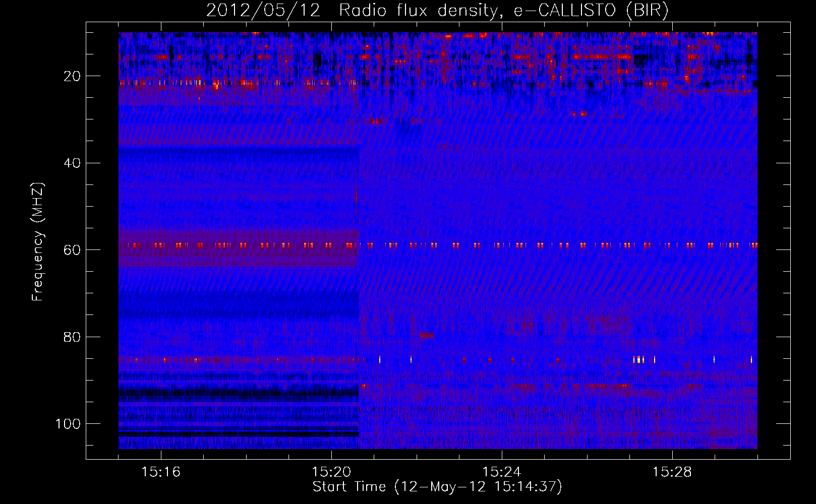Viewport: 816px width, 504px height.
Task: Click the plot title '2012/05/12 Radio flux density, e-CALLISTO (BIR)'
Action: [438, 11]
